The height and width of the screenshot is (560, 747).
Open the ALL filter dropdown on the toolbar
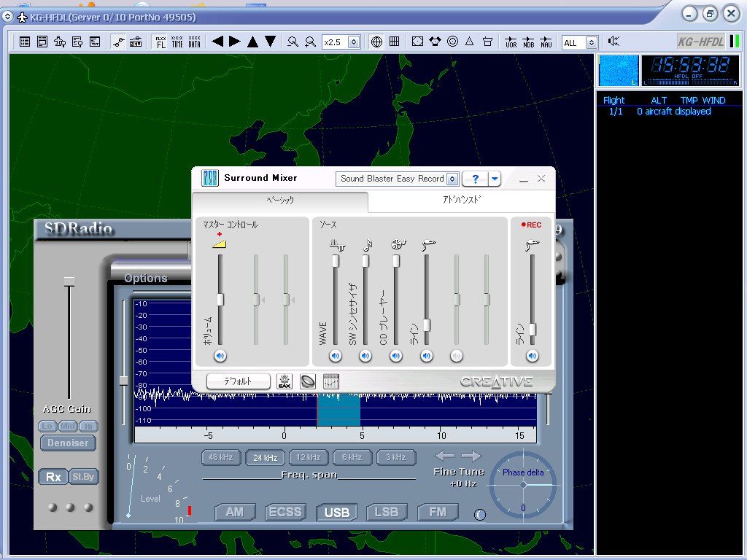tap(591, 42)
